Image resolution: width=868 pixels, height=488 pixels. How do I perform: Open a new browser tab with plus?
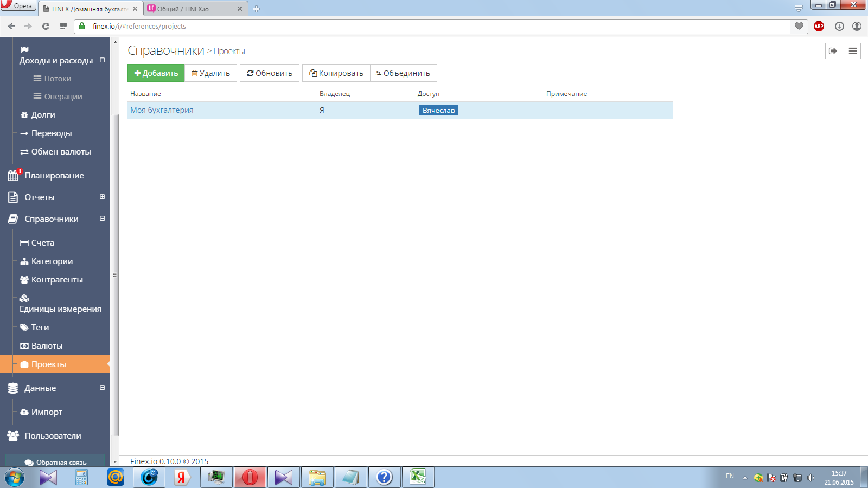[256, 9]
